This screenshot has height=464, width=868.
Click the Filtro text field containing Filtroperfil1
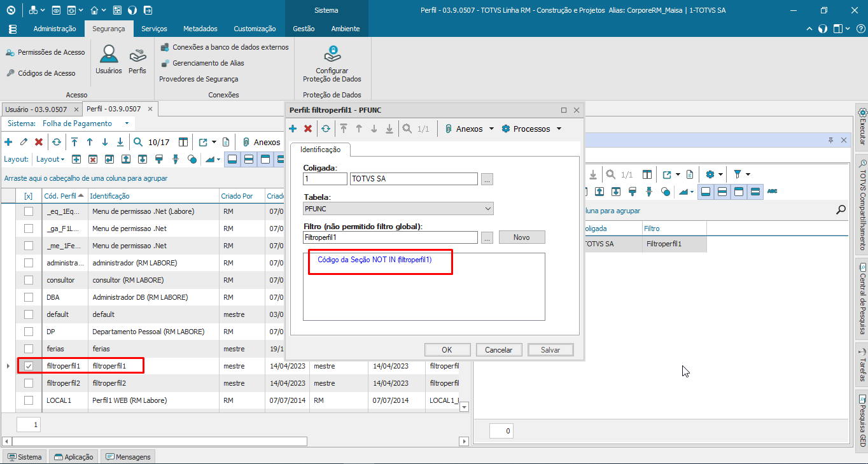(390, 237)
